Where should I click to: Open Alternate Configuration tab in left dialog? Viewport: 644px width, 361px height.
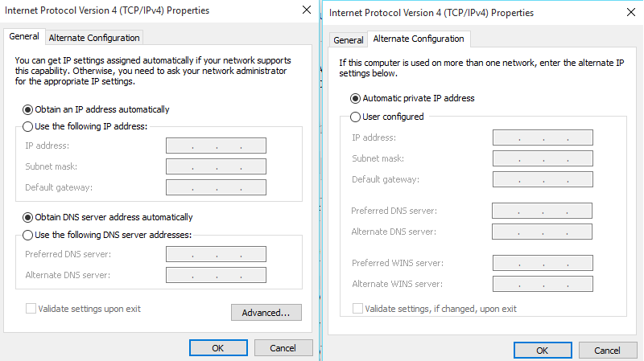[94, 38]
